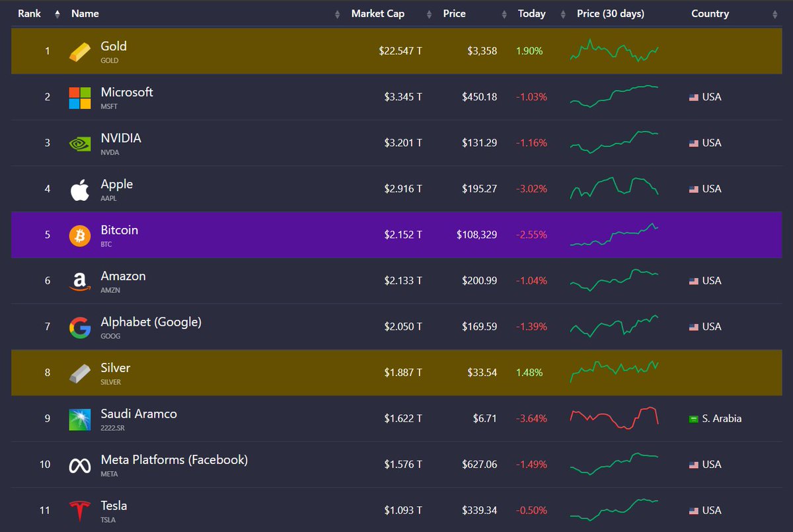Click the Google 'G' logo
The image size is (793, 532).
pos(79,326)
